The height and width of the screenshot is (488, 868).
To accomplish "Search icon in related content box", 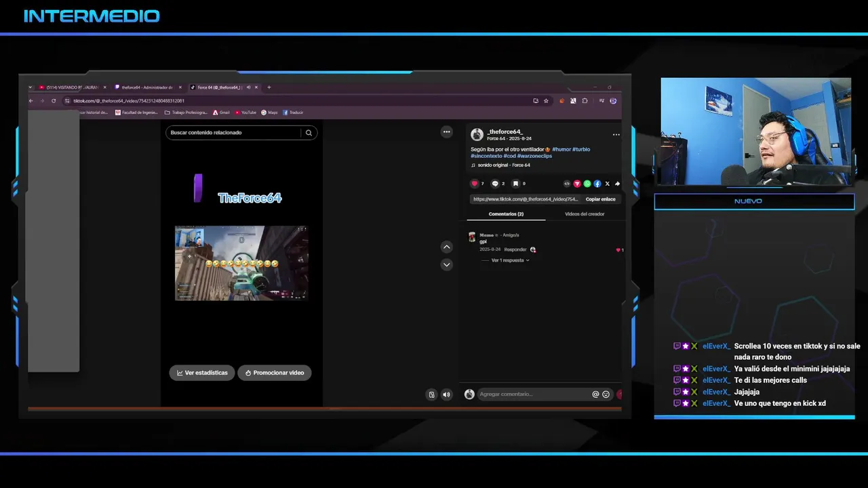I will (x=309, y=133).
